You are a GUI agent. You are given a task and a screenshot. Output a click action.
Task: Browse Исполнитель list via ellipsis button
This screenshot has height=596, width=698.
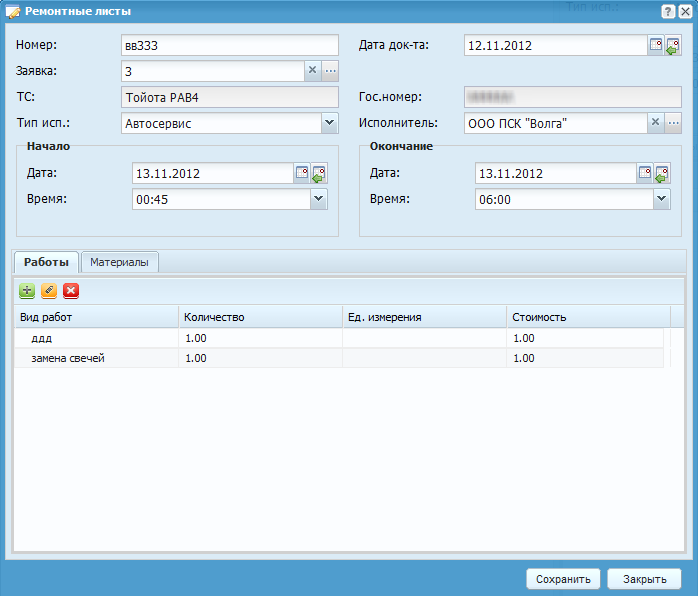tap(674, 122)
